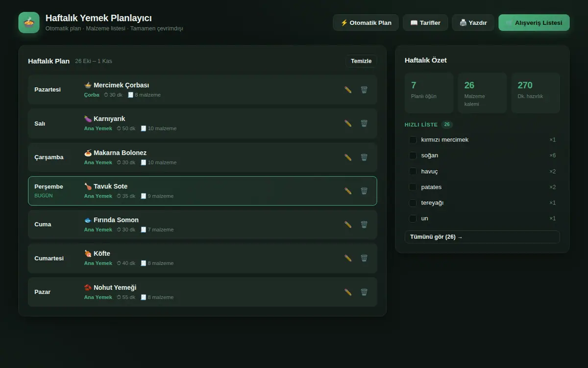Open the Alışveriş Listesi shopping list
The image size is (588, 368).
click(x=534, y=23)
